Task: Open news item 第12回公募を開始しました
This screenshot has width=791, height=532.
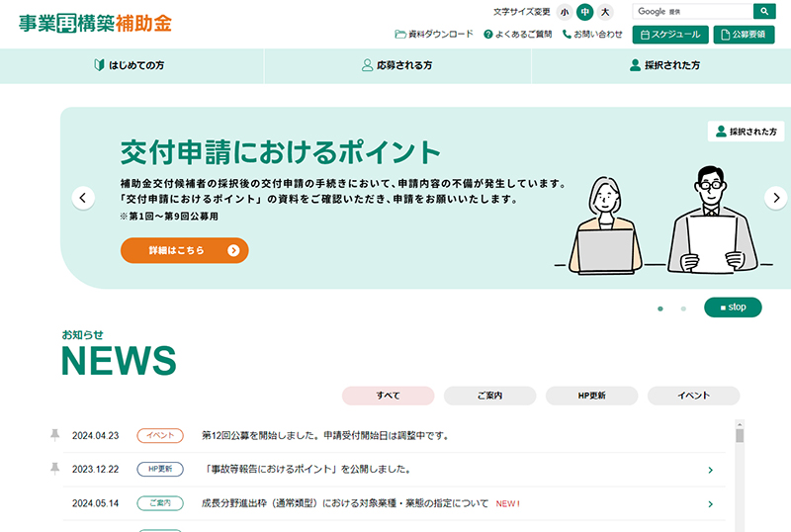Action: [325, 436]
